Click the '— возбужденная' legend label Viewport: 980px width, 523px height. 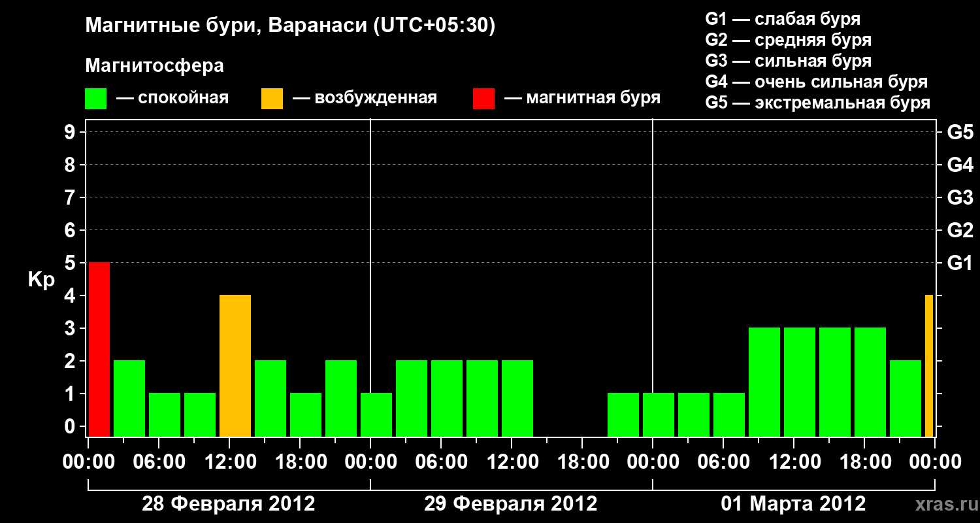point(365,98)
